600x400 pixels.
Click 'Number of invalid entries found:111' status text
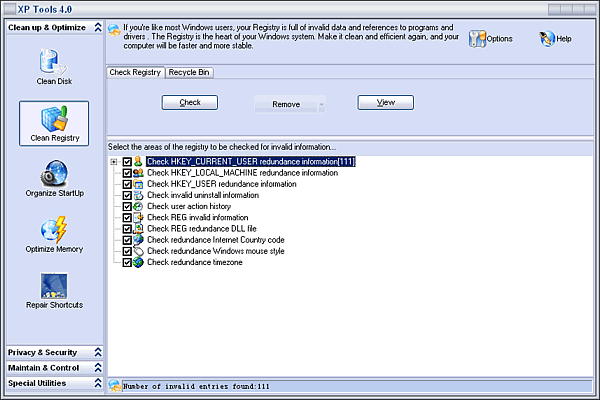pos(196,386)
